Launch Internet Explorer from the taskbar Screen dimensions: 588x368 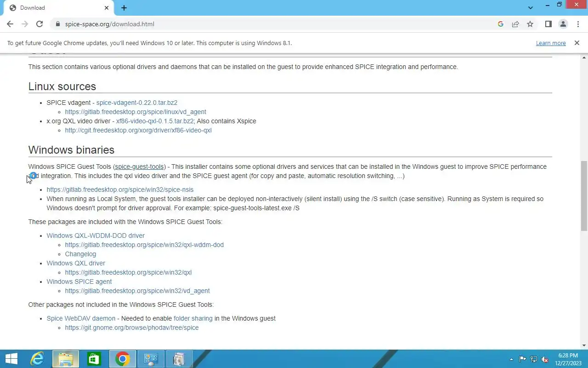(37, 359)
